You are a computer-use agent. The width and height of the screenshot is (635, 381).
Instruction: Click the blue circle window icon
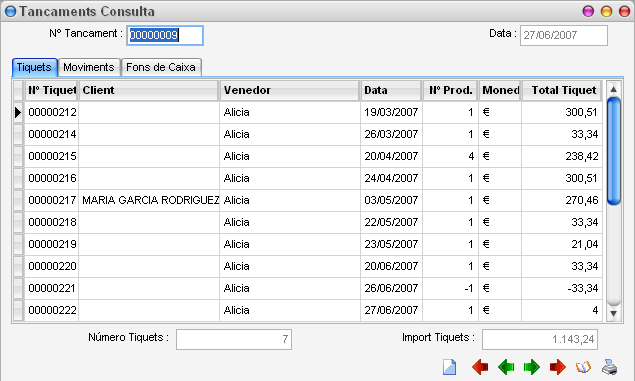pyautogui.click(x=10, y=11)
